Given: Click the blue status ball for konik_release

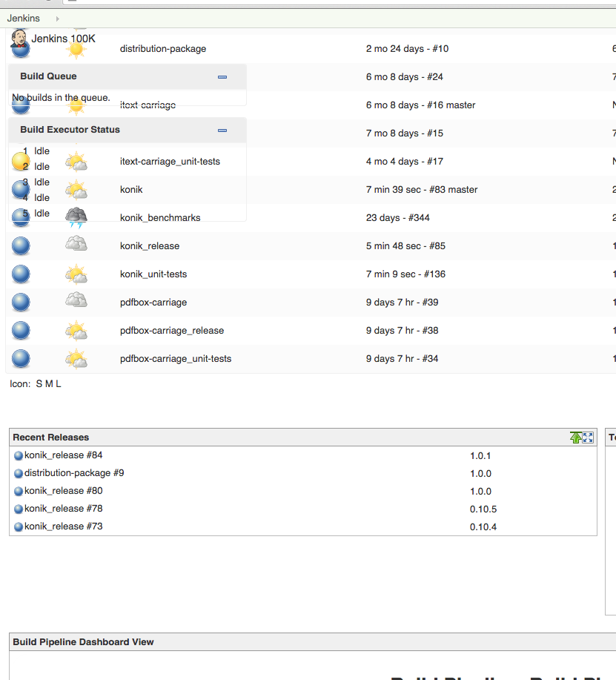Looking at the screenshot, I should pyautogui.click(x=21, y=246).
